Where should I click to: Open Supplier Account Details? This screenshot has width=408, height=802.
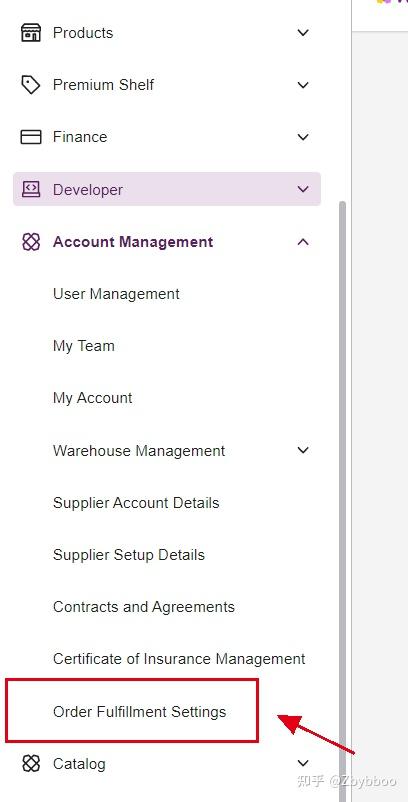click(136, 503)
